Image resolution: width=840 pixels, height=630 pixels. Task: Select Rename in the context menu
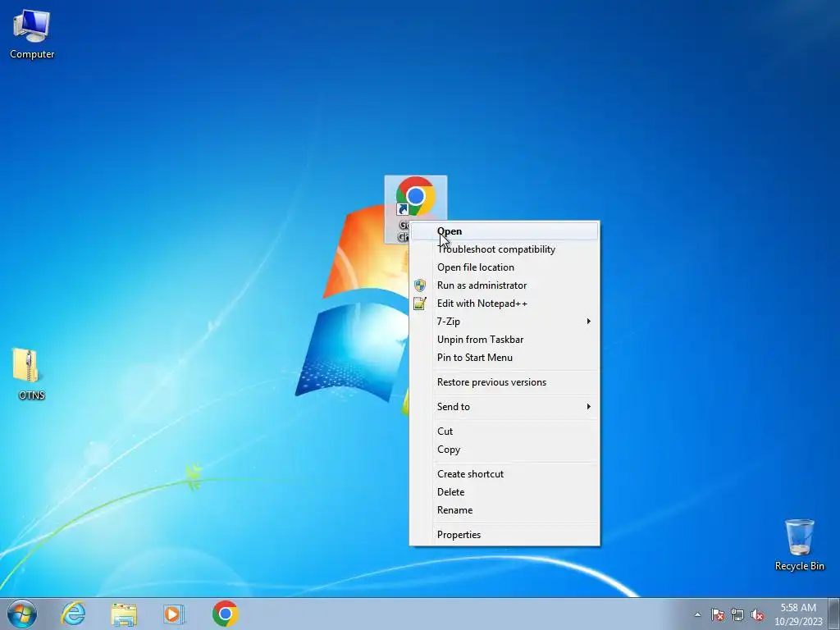pyautogui.click(x=504, y=510)
